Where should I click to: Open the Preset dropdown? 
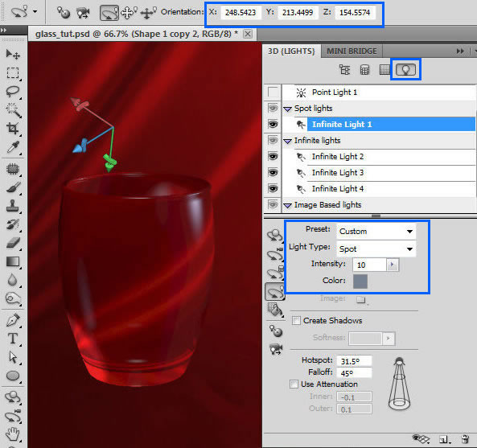(376, 232)
